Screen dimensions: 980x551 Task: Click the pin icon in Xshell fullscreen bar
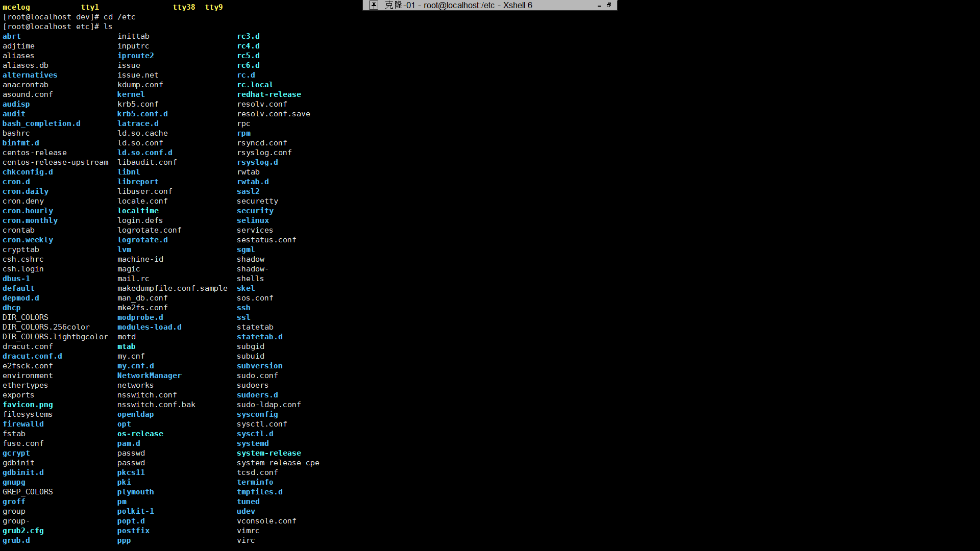coord(374,5)
